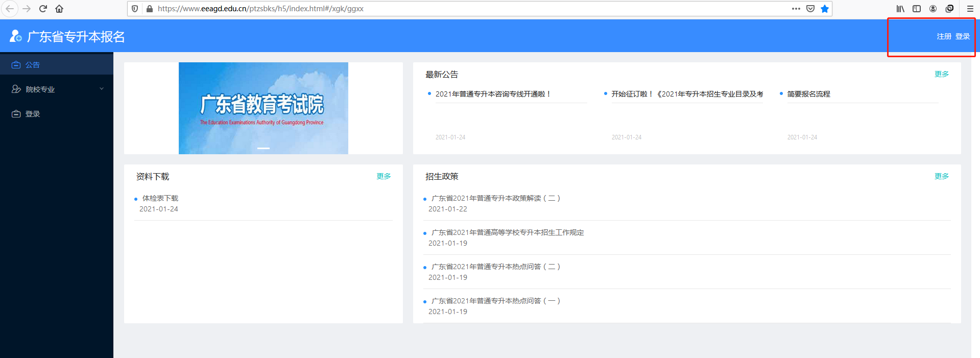Open 更多 in the 资料下载 panel
This screenshot has height=358, width=980.
point(384,176)
